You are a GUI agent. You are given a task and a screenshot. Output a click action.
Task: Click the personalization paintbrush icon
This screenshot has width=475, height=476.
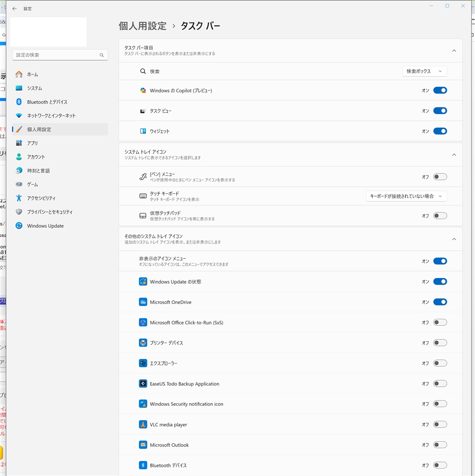tap(19, 129)
